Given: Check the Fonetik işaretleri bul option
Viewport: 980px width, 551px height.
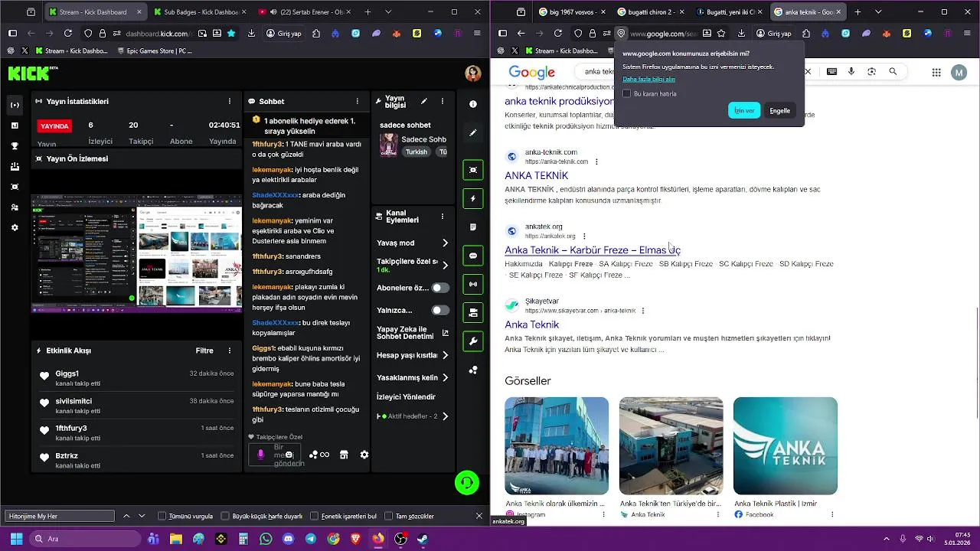Looking at the screenshot, I should coord(314,516).
